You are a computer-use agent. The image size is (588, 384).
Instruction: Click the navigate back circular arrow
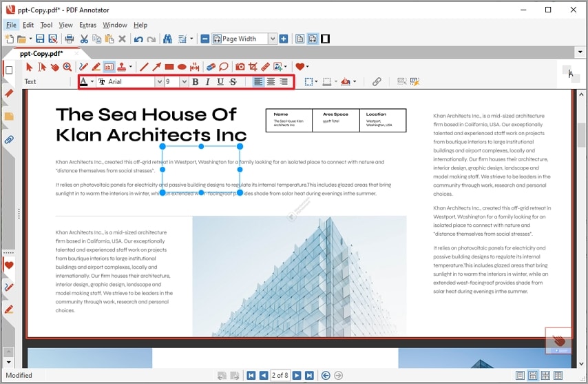[326, 375]
